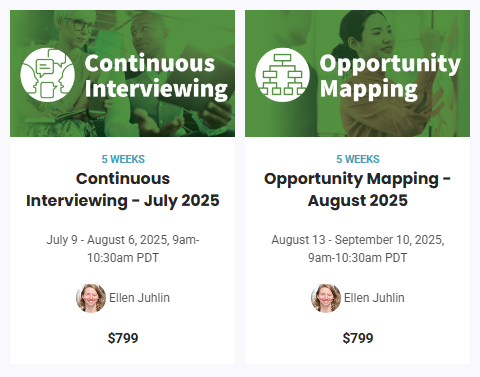Click Ellen Juhlin name under Opportunity Mapping
Image resolution: width=480 pixels, height=377 pixels.
point(374,298)
